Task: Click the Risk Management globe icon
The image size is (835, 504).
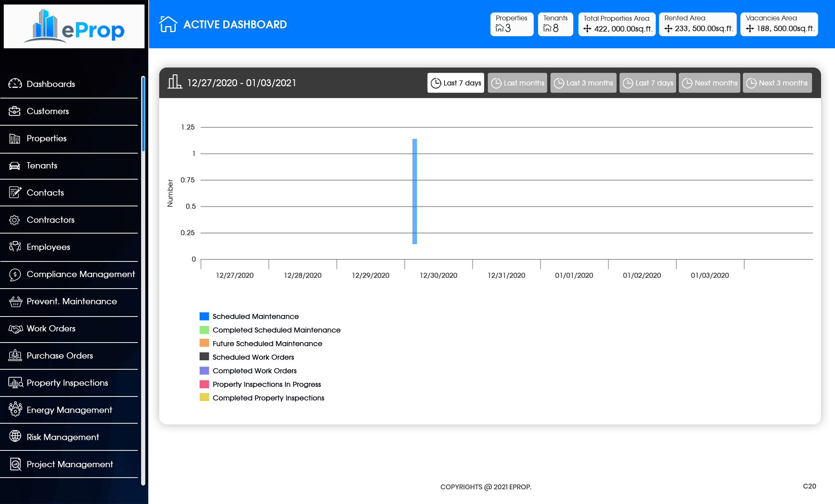Action: (x=15, y=436)
